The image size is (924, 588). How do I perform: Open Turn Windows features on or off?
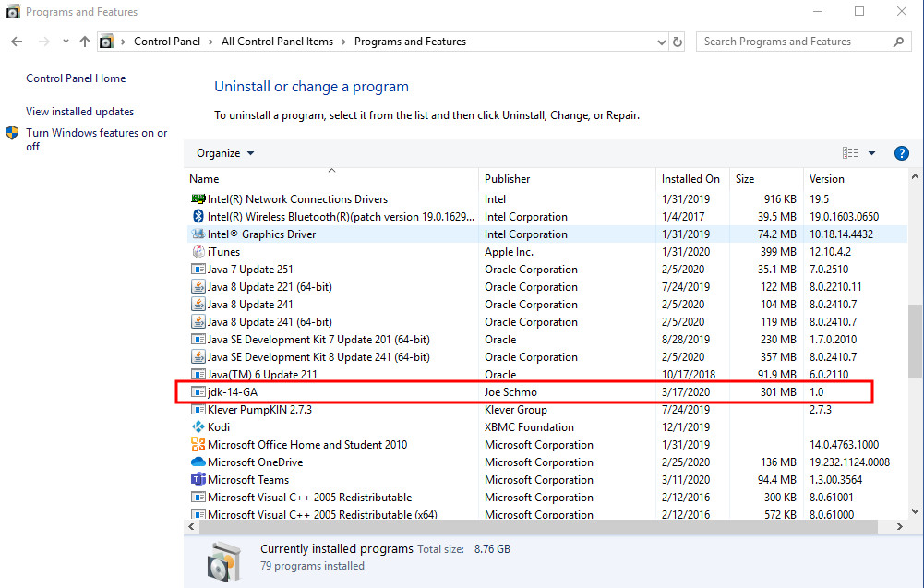(96, 139)
